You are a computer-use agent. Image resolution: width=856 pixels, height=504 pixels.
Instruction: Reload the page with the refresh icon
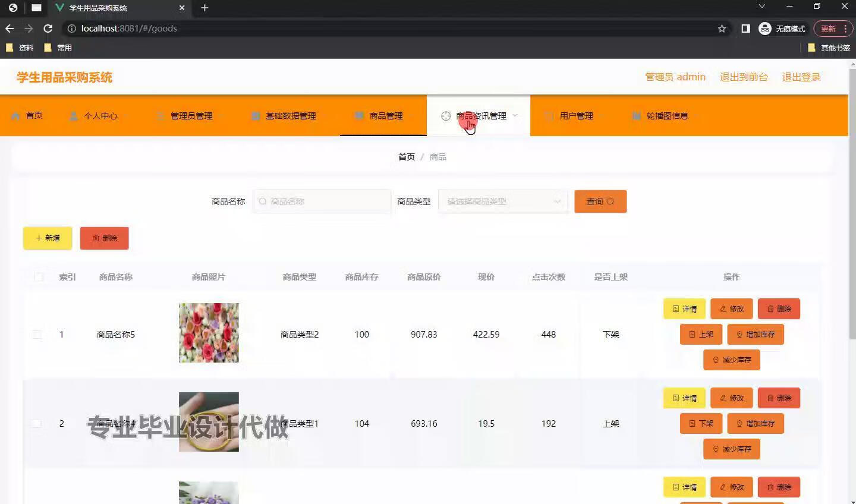pos(48,29)
